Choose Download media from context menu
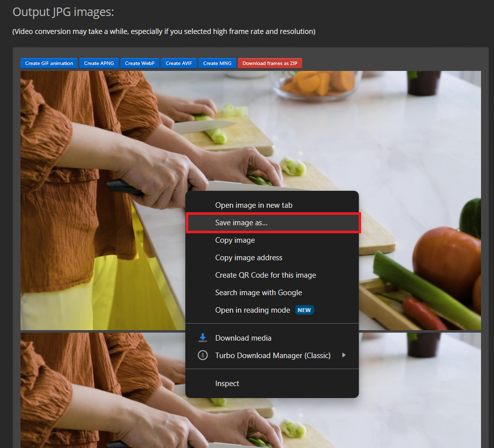This screenshot has width=494, height=448. 243,338
